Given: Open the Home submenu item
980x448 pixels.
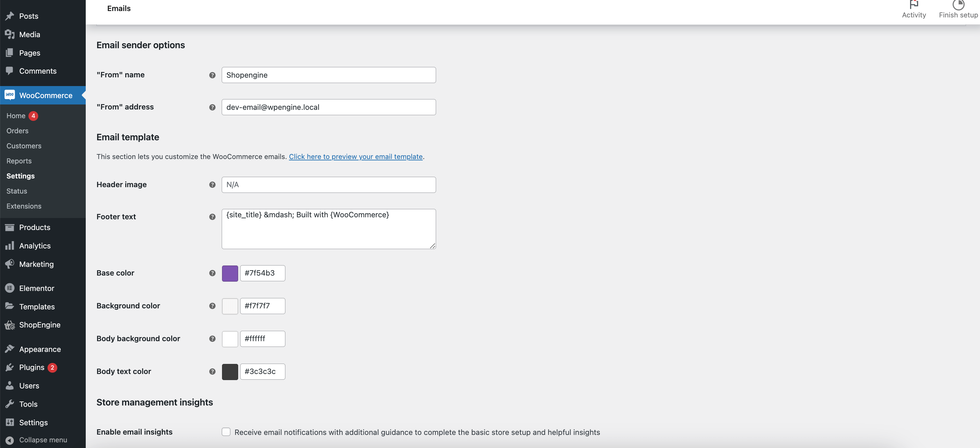Looking at the screenshot, I should pos(15,116).
